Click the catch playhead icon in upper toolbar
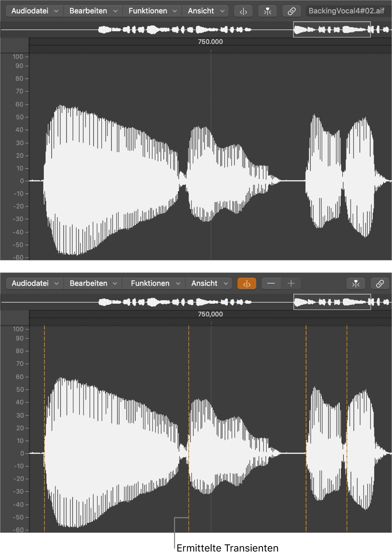This screenshot has width=392, height=557. click(x=267, y=11)
